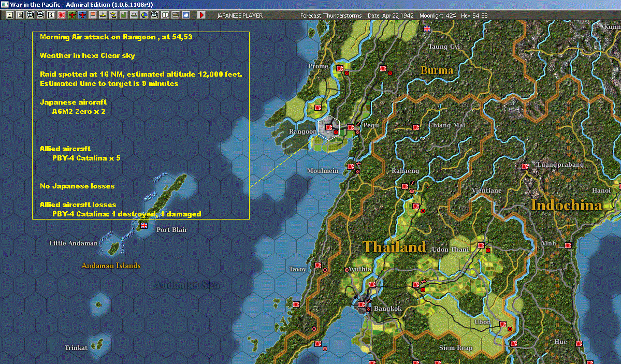
Task: Select the Japanese flag base at Moulmein
Action: coord(351,166)
